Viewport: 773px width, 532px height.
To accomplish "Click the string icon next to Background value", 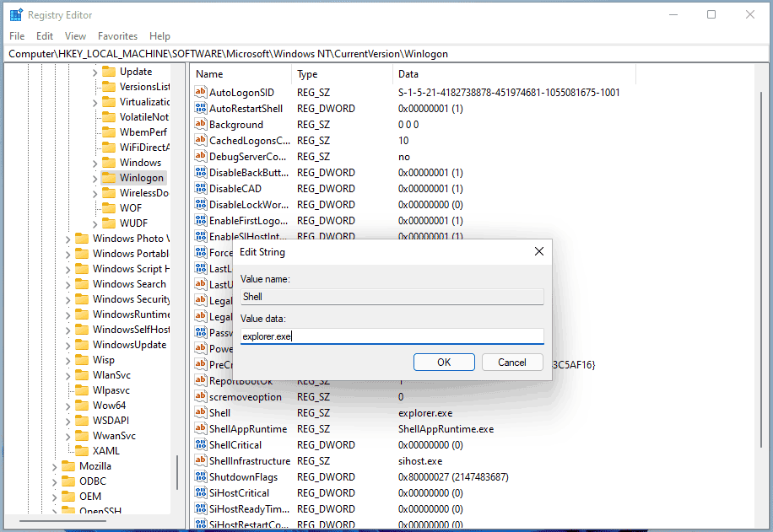I will point(203,124).
